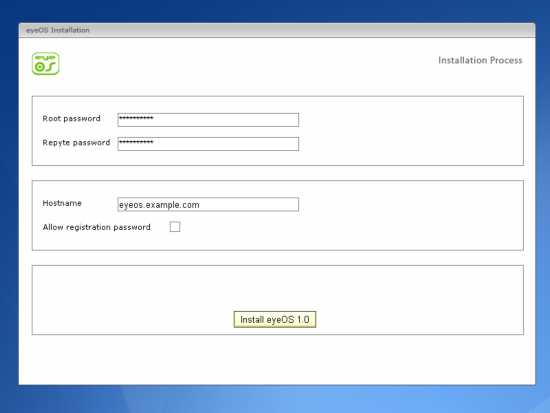Click the Install eyeOS 1.0 button
The width and height of the screenshot is (550, 413).
(275, 319)
